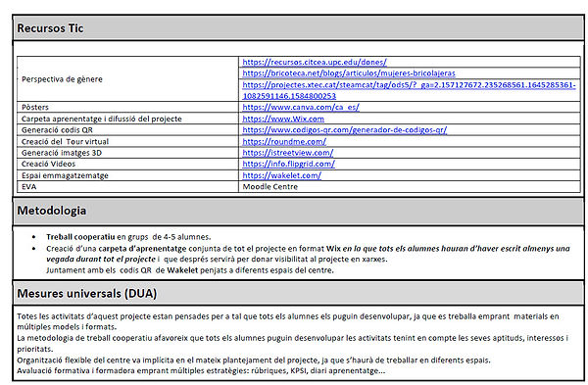Select the 'Moodle Centre' cell
This screenshot has height=385, width=588.
click(410, 187)
